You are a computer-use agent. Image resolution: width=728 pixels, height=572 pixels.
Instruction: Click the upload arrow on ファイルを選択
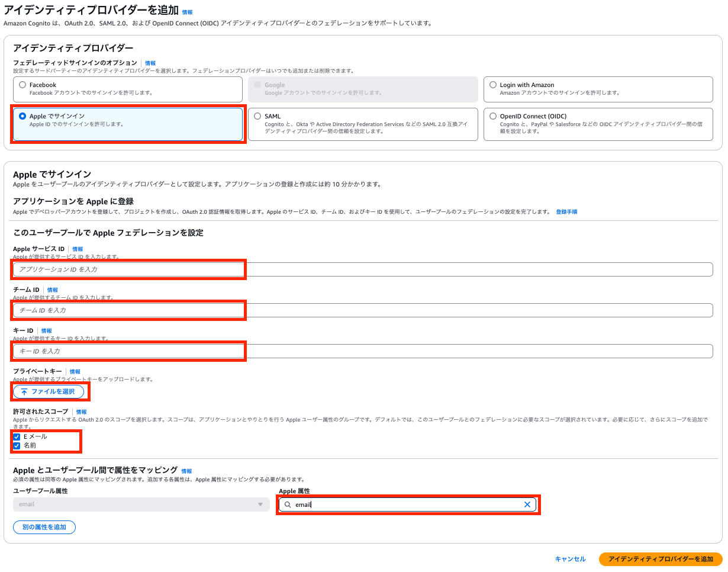24,391
